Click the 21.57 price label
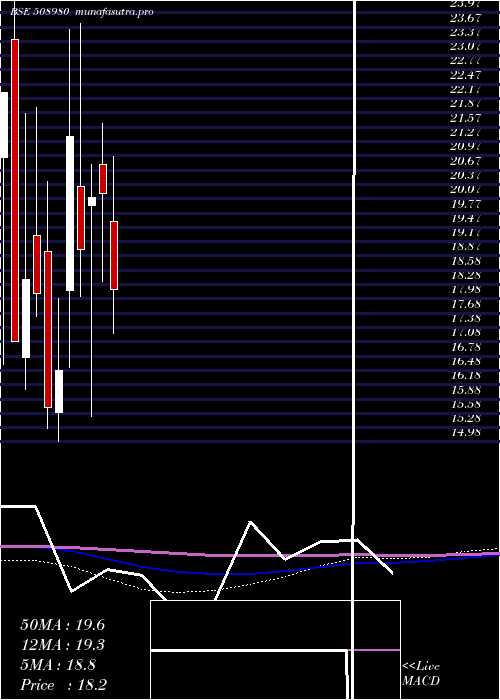The width and height of the screenshot is (500, 700). (x=466, y=118)
